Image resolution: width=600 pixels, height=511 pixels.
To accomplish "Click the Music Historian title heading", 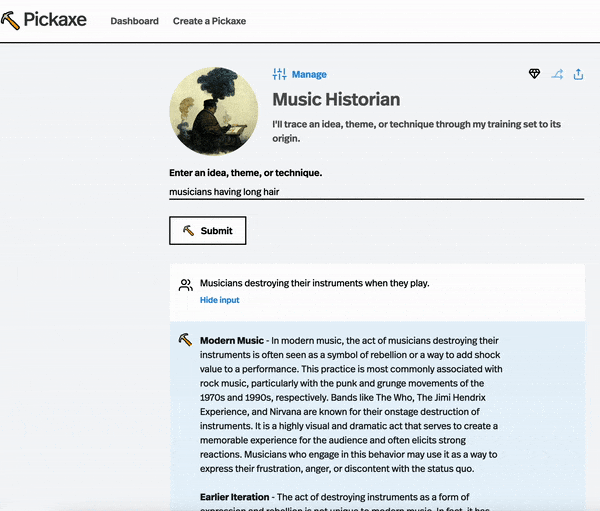I will 336,99.
